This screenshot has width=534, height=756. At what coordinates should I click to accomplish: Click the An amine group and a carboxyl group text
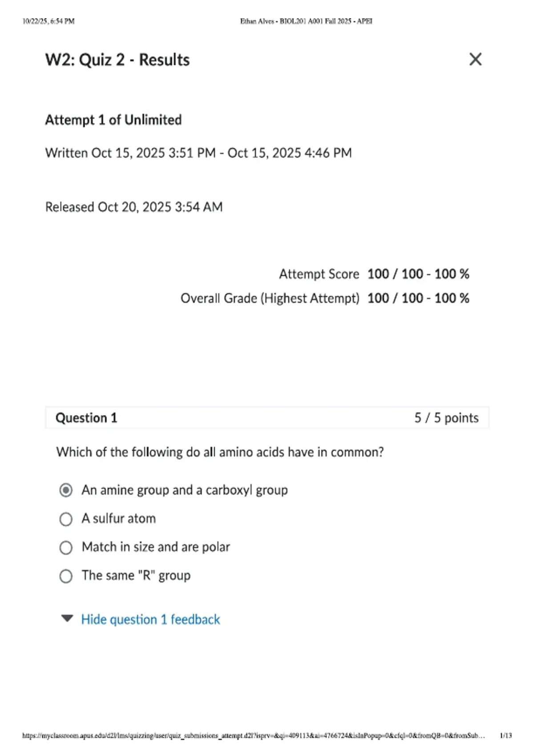pos(185,490)
